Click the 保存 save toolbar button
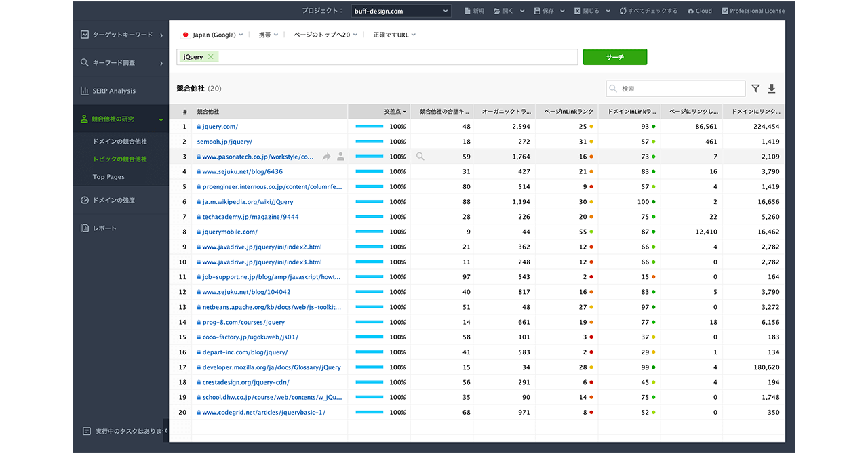This screenshot has height=454, width=868. pyautogui.click(x=544, y=11)
